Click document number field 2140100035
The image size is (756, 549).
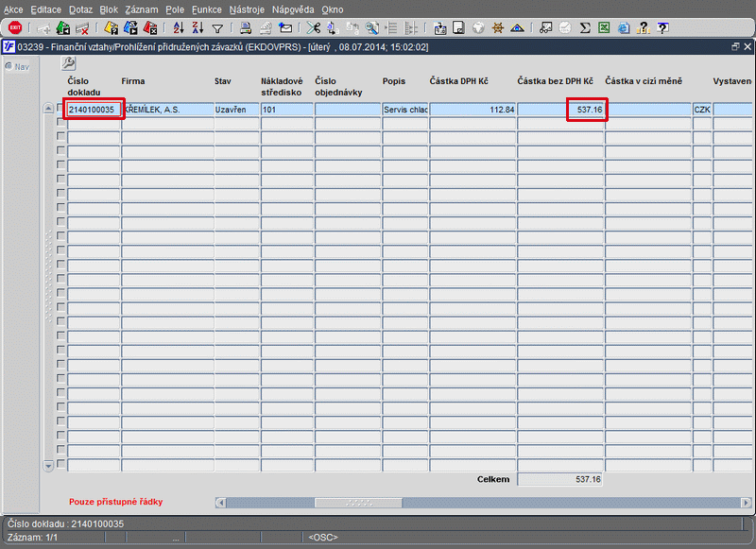(x=94, y=110)
